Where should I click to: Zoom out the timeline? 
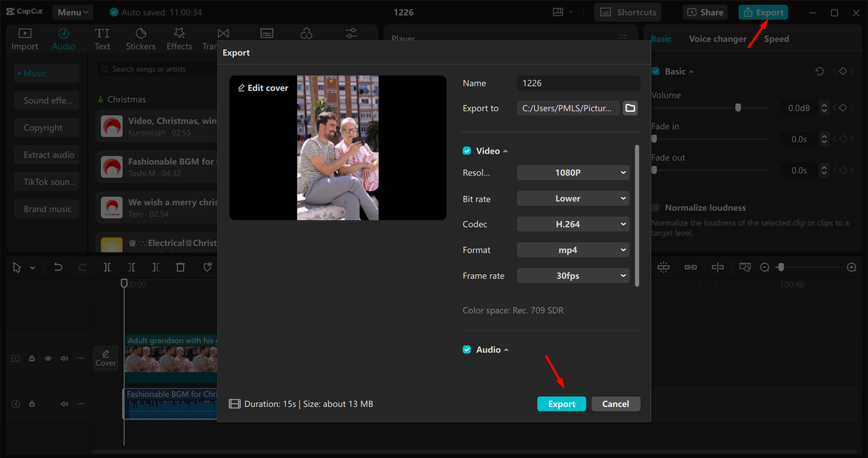(x=764, y=267)
